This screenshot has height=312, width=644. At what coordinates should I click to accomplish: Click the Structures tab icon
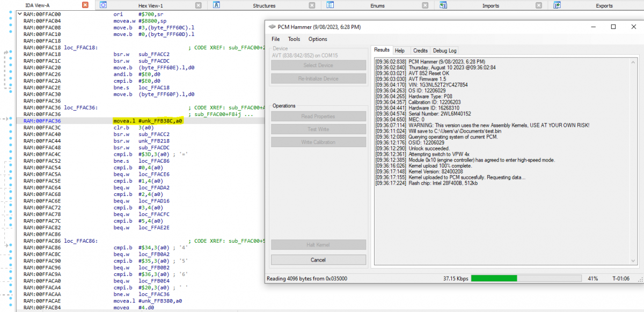[x=216, y=5]
